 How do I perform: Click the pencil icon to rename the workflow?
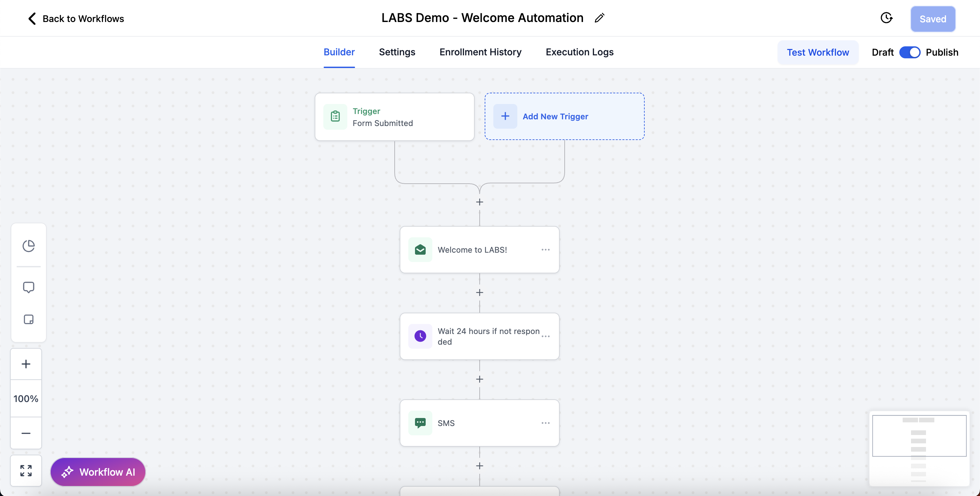point(599,18)
